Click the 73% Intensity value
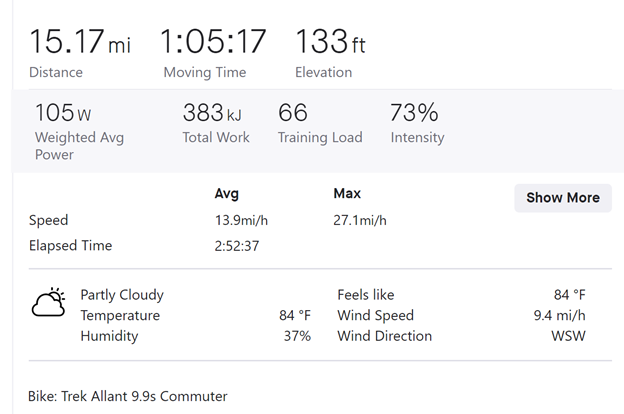Screen dimensions: 624x414 (x=413, y=113)
